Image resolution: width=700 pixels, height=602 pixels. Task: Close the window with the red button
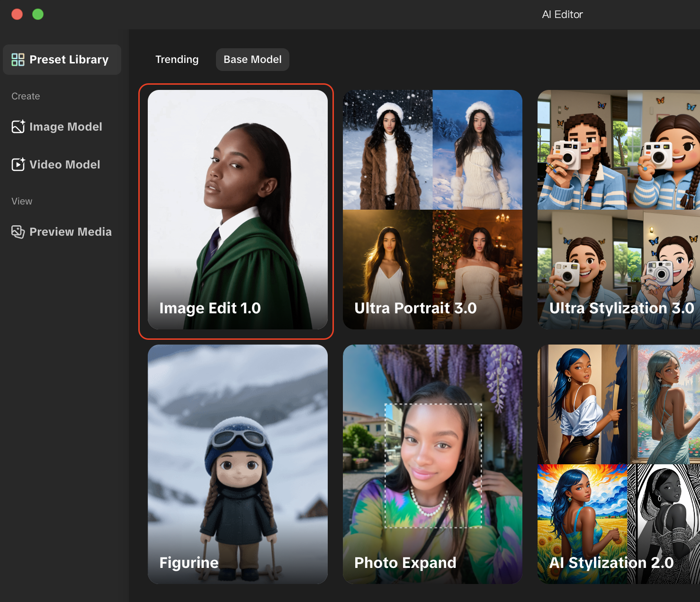(x=17, y=14)
